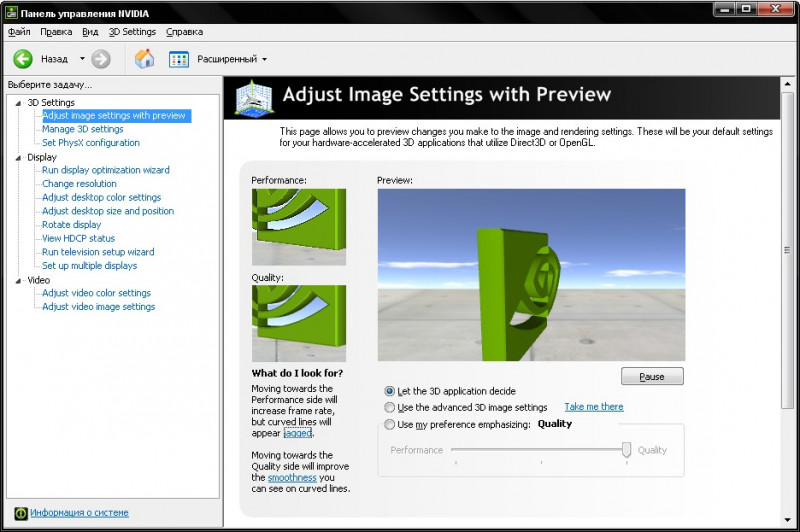Click the 3D Settings tree label

click(51, 103)
